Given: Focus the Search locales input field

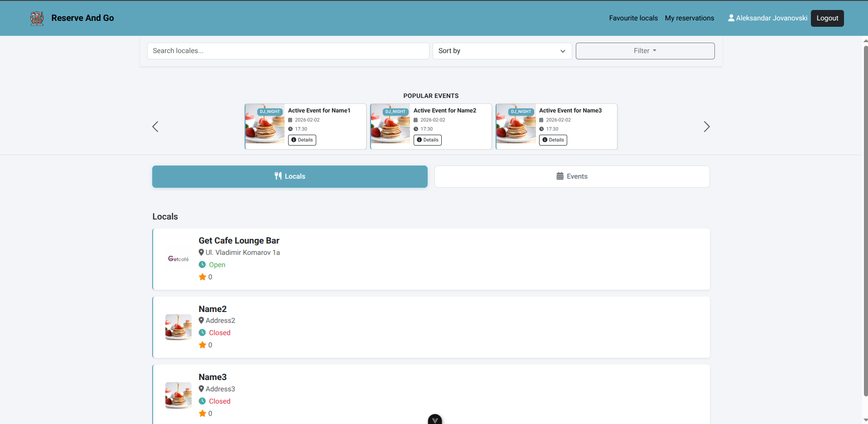Looking at the screenshot, I should pos(288,51).
